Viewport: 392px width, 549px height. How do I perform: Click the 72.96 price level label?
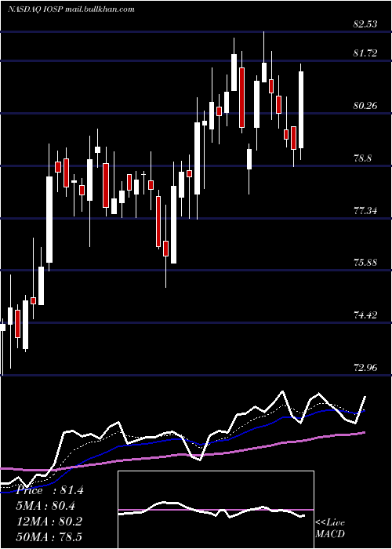click(365, 368)
